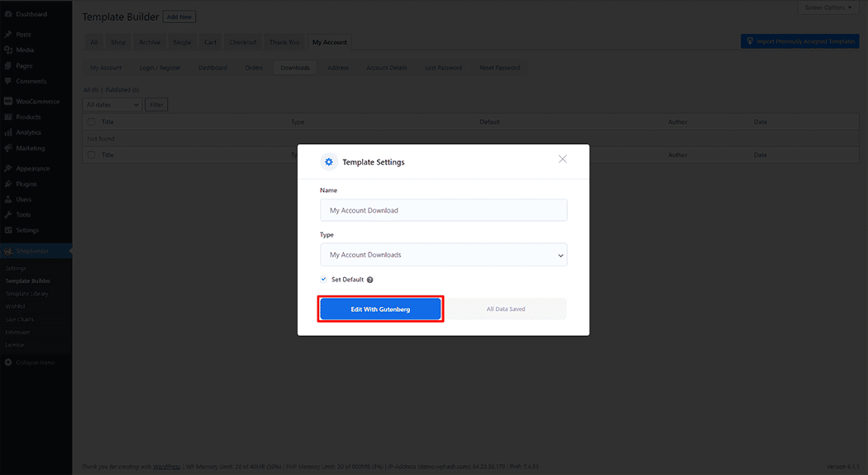Check the select-all checkbox in the table header

pos(91,122)
